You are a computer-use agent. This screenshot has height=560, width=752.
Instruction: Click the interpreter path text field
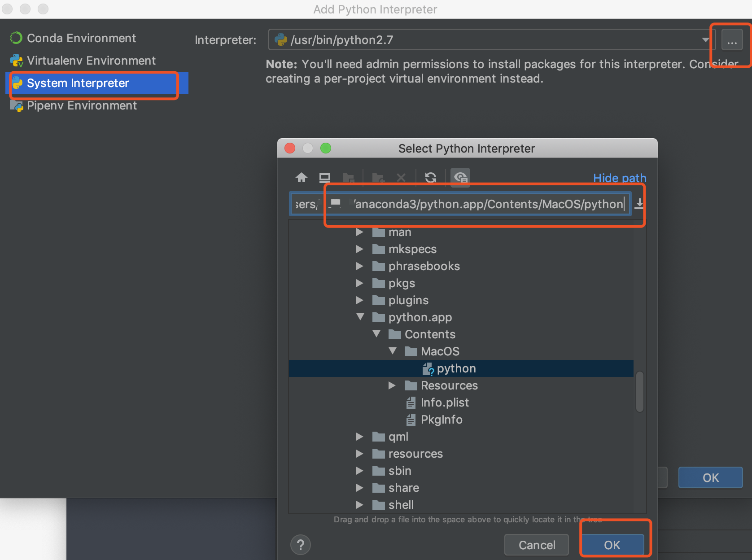click(460, 204)
